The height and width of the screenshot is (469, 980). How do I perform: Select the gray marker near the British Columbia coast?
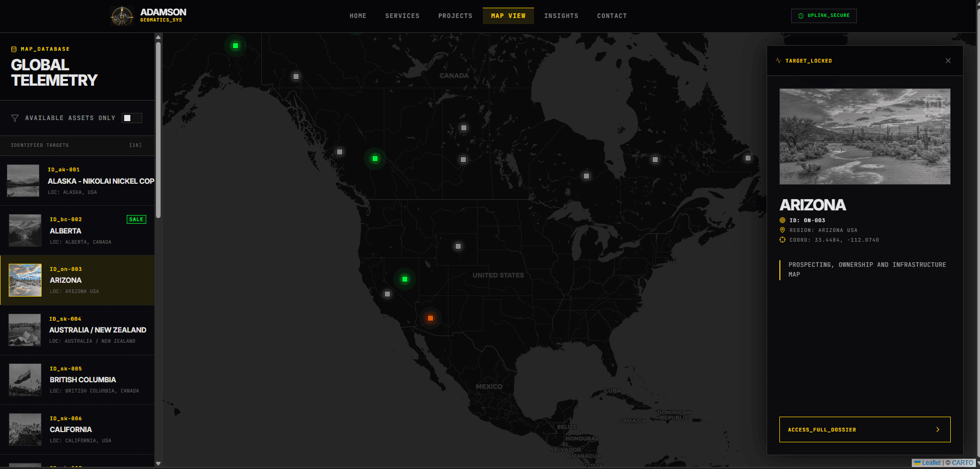pos(340,152)
